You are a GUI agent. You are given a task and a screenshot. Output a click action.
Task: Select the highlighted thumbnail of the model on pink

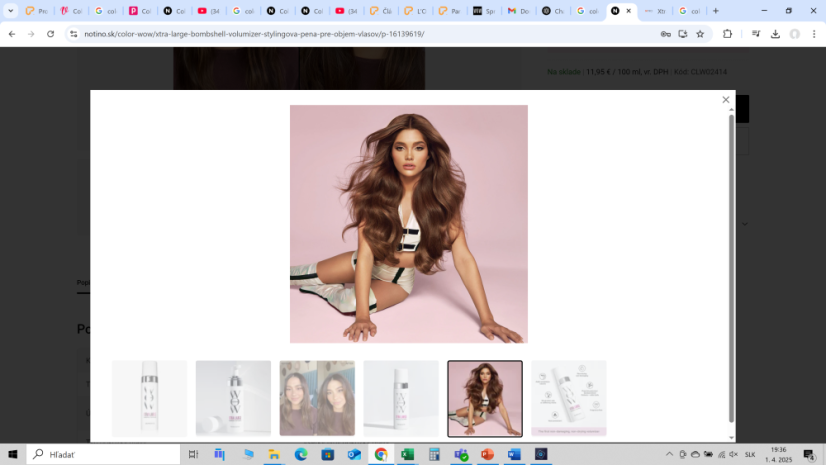click(485, 399)
